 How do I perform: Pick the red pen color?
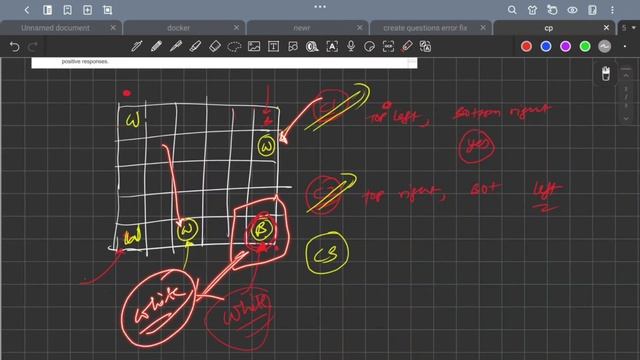point(527,47)
